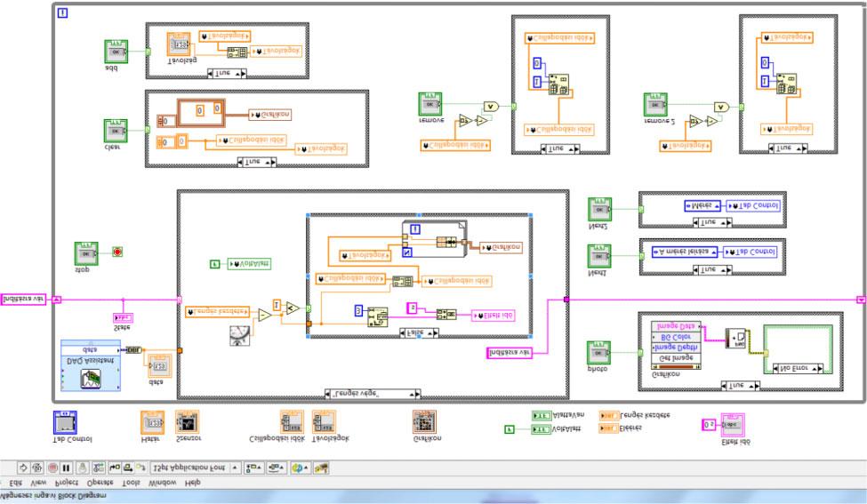Image resolution: width=867 pixels, height=504 pixels.
Task: Click the Get Image invoke node method
Action: click(x=676, y=358)
